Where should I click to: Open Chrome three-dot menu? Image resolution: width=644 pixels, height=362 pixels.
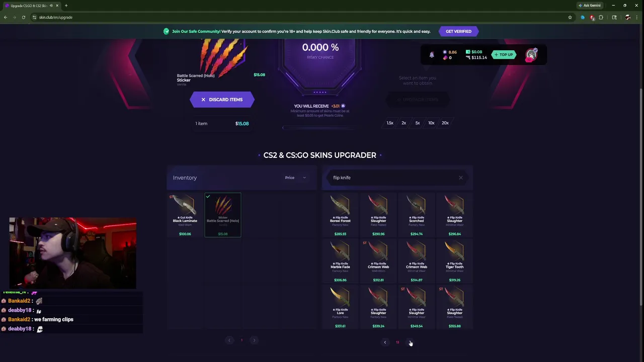[638, 17]
